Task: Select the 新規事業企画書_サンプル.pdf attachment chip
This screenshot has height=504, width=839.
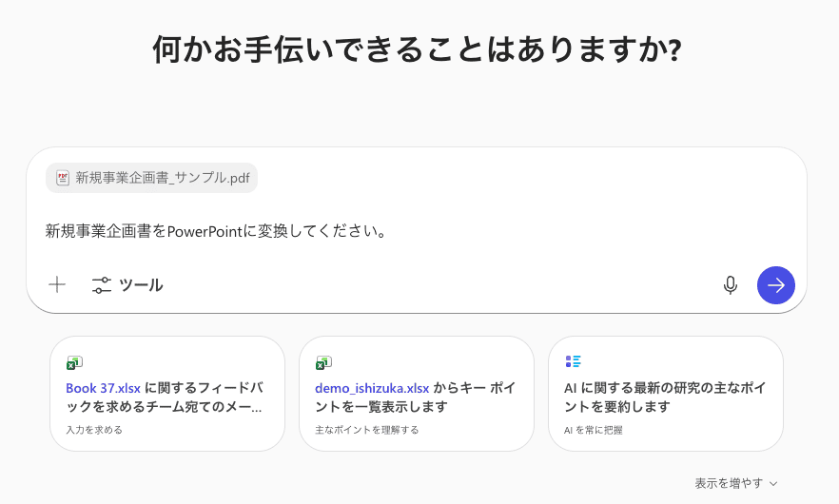Action: (152, 178)
